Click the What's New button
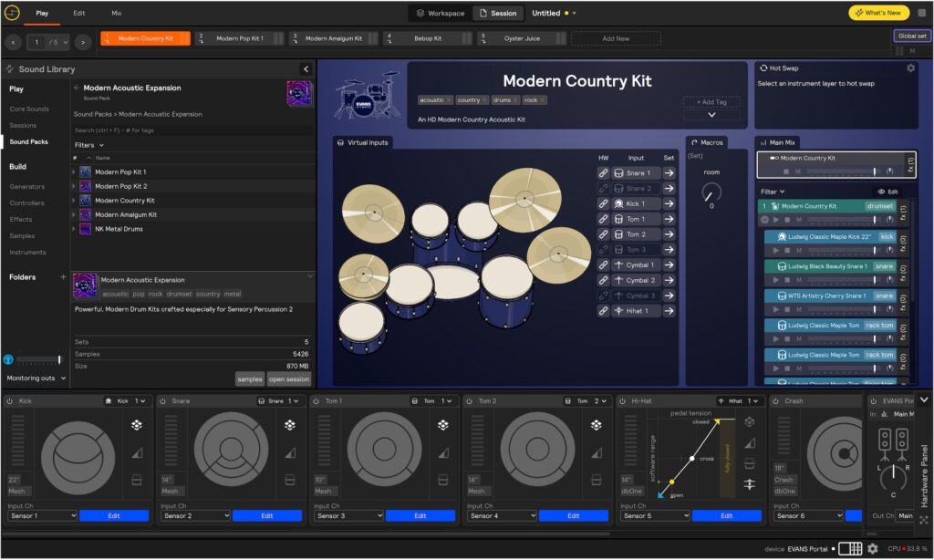The width and height of the screenshot is (934, 560). [x=878, y=13]
